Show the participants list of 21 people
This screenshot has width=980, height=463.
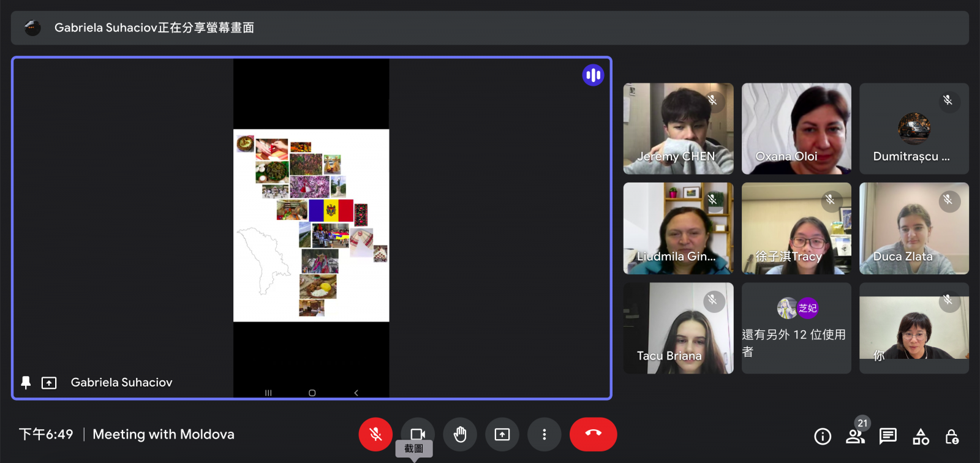coord(855,436)
